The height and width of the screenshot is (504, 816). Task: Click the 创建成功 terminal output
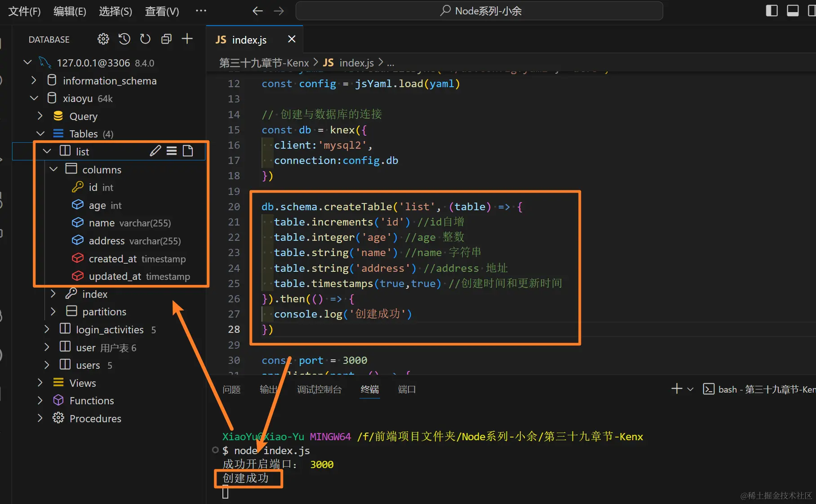pyautogui.click(x=245, y=478)
